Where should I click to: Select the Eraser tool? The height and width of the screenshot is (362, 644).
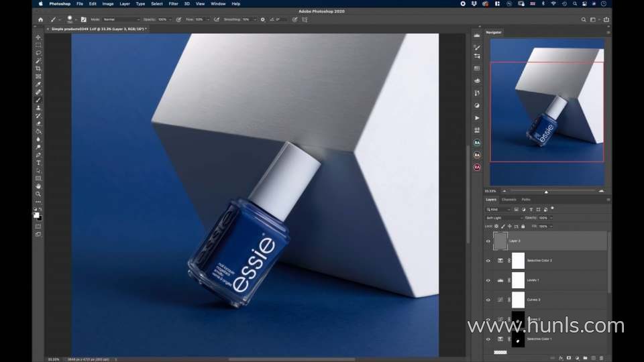pyautogui.click(x=38, y=123)
